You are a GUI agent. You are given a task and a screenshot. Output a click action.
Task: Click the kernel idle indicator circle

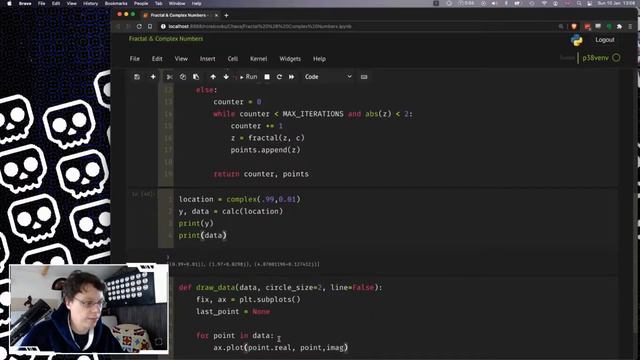[616, 58]
